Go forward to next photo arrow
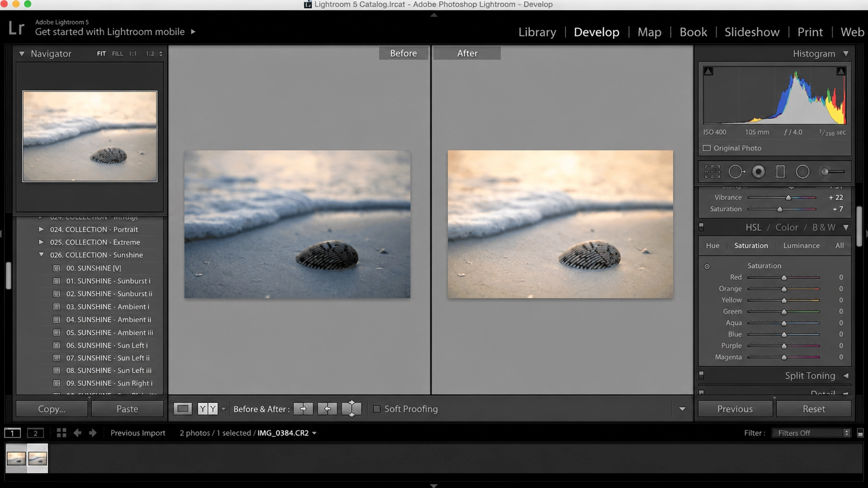Image resolution: width=868 pixels, height=488 pixels. click(93, 433)
